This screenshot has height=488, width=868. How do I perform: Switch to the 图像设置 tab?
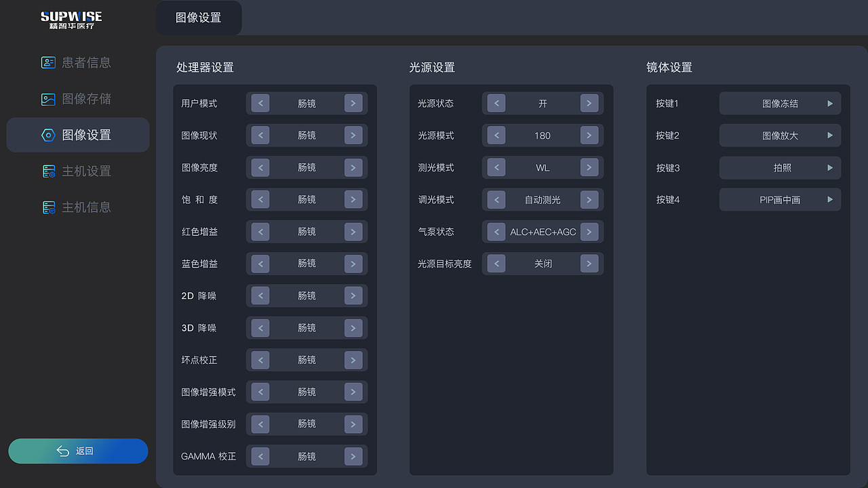(199, 18)
